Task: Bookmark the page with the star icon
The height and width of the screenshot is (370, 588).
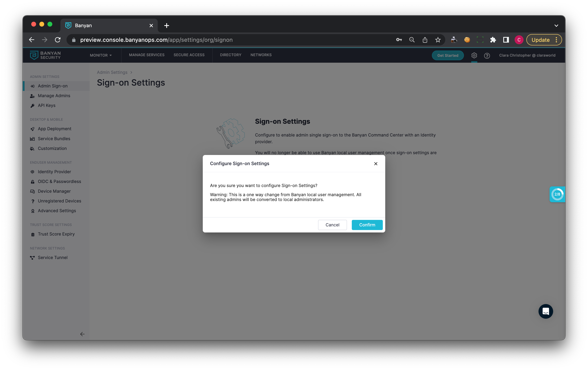Action: click(438, 40)
